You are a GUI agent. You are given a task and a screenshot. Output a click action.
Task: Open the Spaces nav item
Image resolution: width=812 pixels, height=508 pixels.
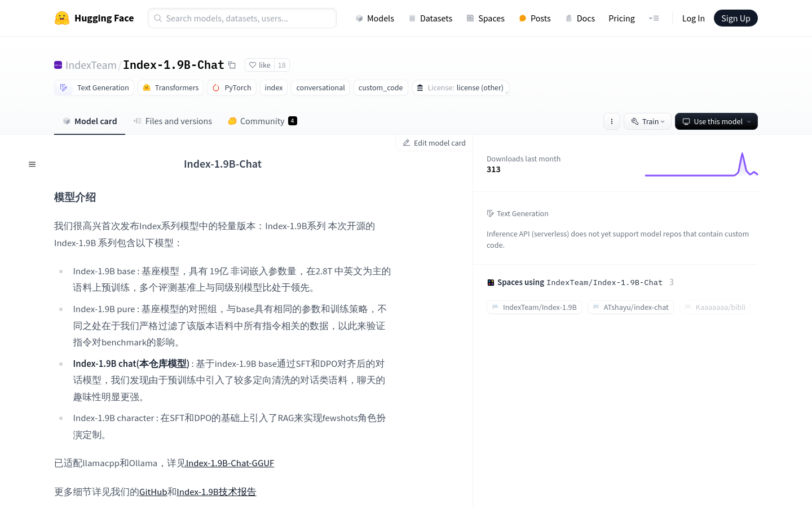click(x=486, y=18)
